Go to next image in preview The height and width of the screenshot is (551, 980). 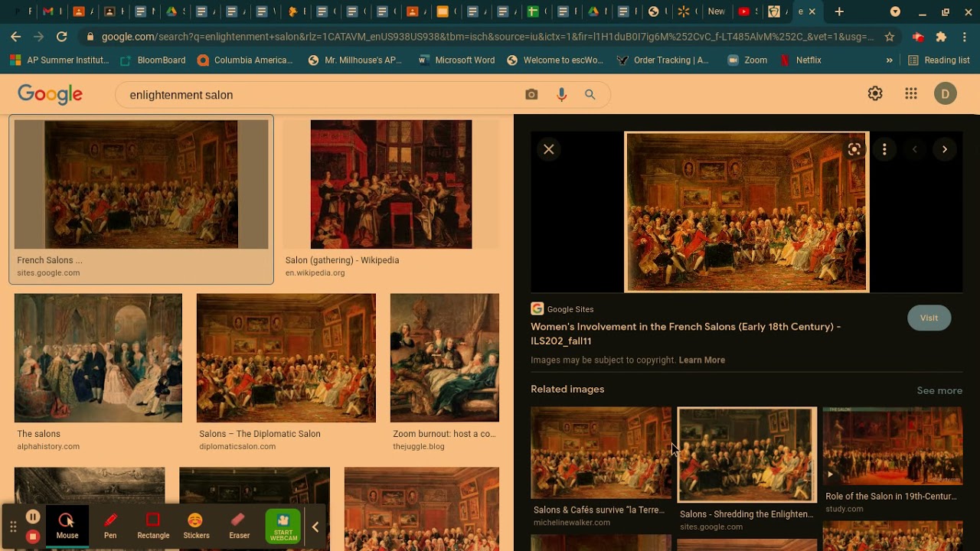point(945,149)
